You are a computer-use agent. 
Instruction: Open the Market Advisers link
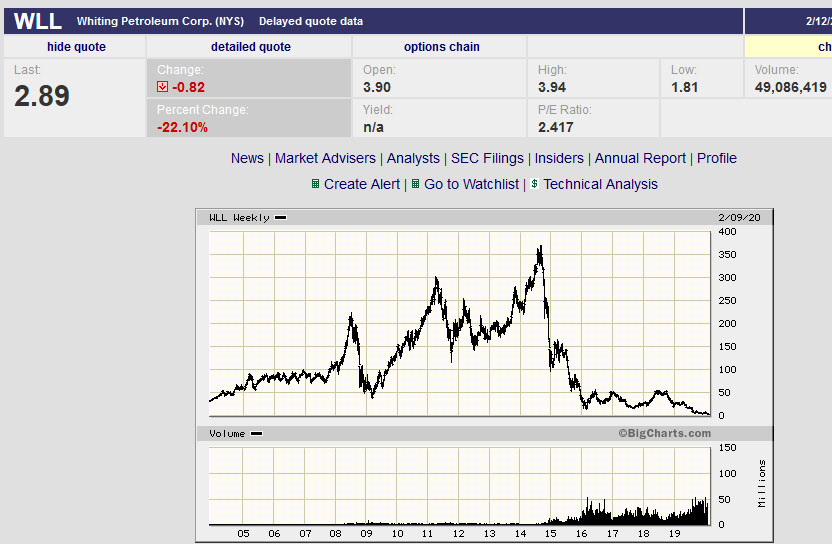pos(325,158)
